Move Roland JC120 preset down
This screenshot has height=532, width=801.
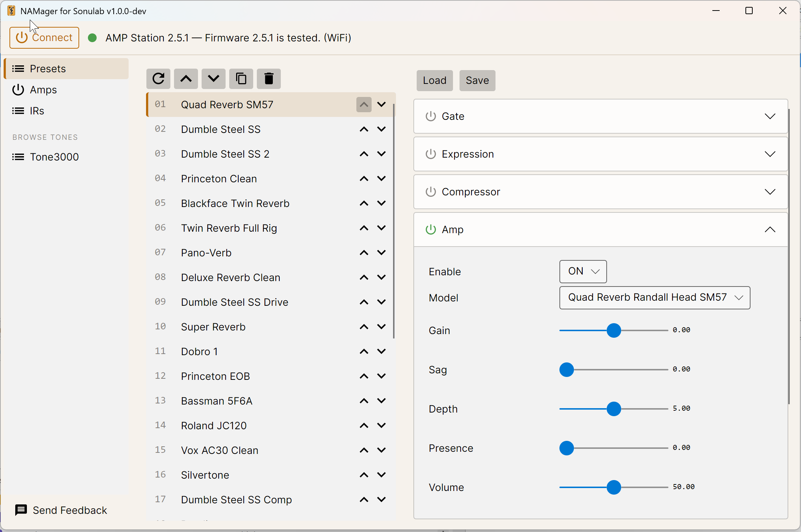(x=381, y=426)
